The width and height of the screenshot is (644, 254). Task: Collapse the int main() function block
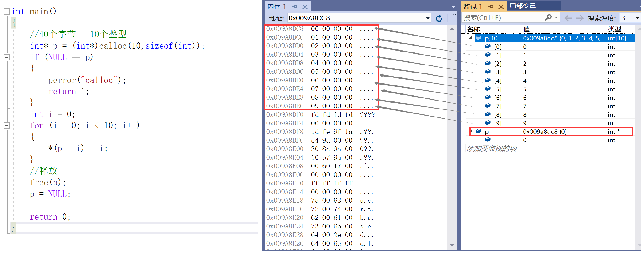click(x=7, y=12)
